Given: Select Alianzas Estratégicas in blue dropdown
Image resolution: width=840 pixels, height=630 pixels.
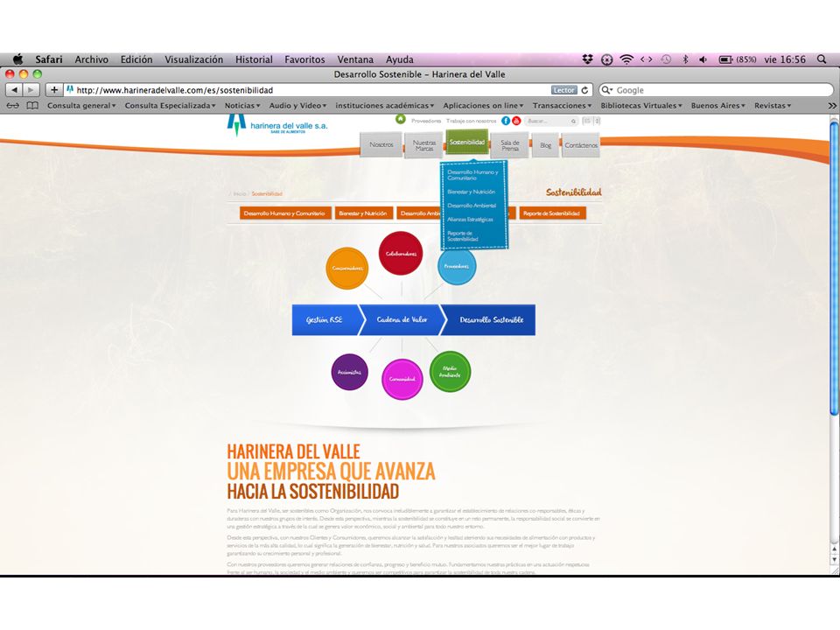Looking at the screenshot, I should (470, 220).
